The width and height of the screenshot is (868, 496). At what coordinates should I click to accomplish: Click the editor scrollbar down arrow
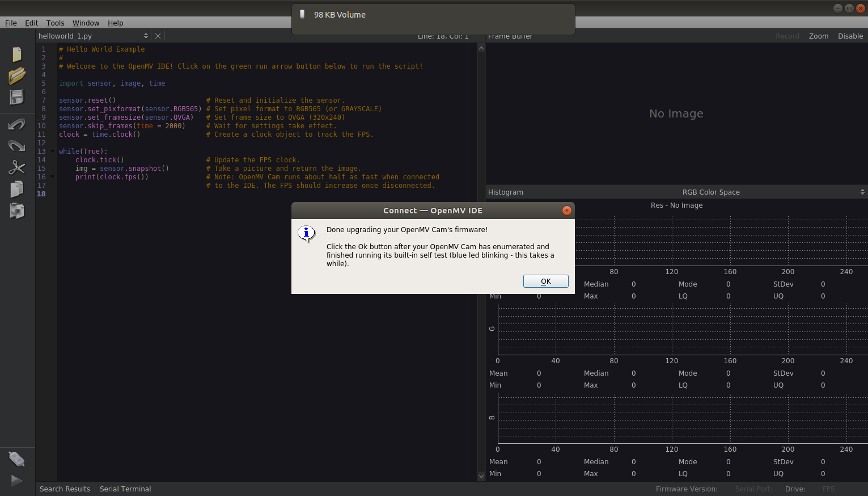(x=481, y=476)
